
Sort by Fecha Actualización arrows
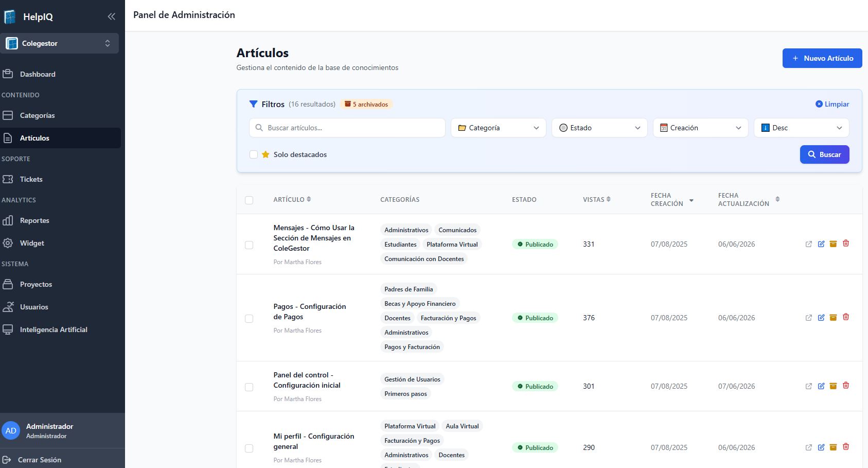pos(777,199)
